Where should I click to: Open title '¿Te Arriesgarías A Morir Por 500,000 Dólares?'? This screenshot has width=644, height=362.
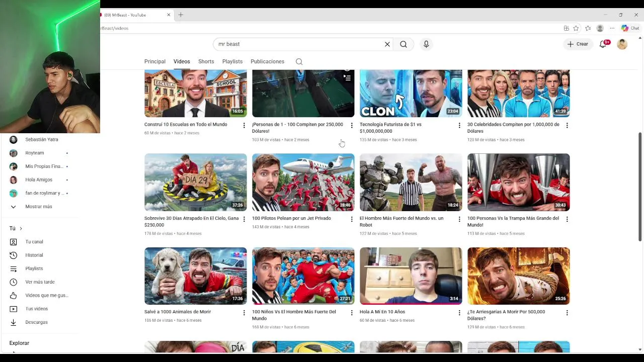[x=506, y=315]
